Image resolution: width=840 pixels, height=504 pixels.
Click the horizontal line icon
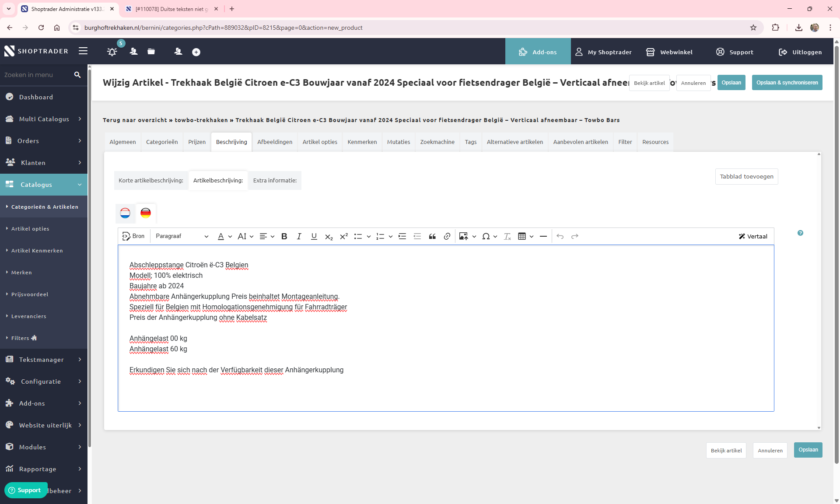point(543,236)
